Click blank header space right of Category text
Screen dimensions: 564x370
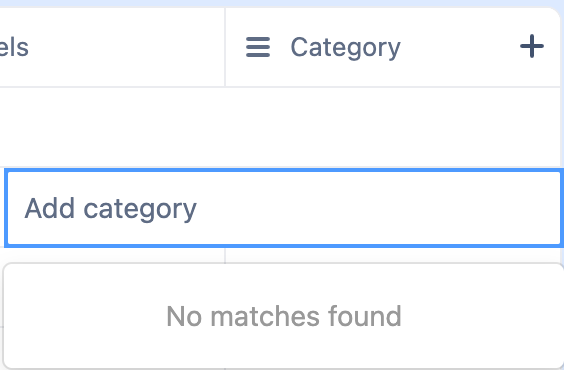[460, 47]
